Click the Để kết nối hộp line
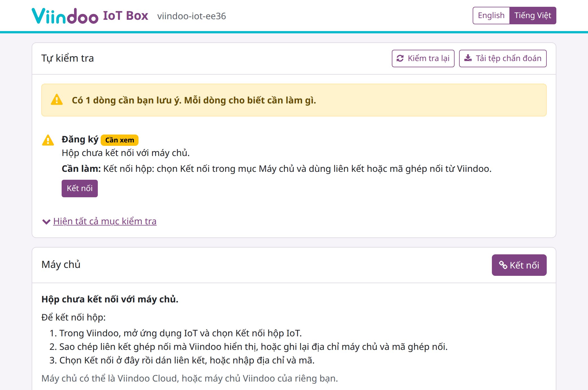This screenshot has width=588, height=390. click(x=73, y=317)
